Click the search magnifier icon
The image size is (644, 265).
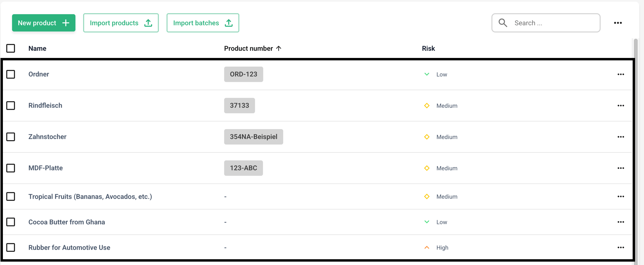503,23
